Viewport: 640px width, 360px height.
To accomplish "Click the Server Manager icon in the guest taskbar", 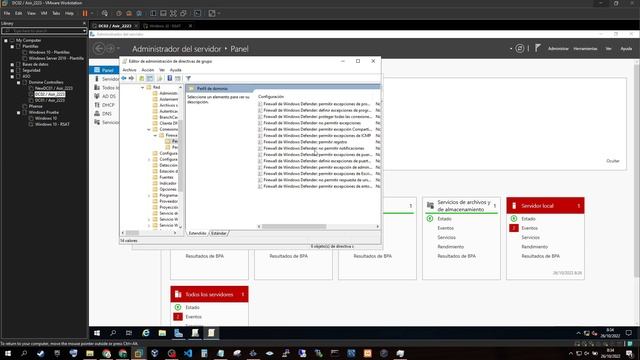I will tap(178, 333).
